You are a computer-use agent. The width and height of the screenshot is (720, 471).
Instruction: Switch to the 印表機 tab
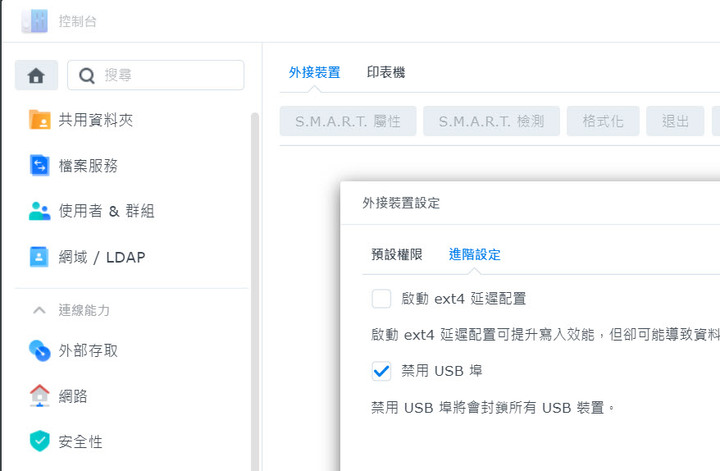386,72
